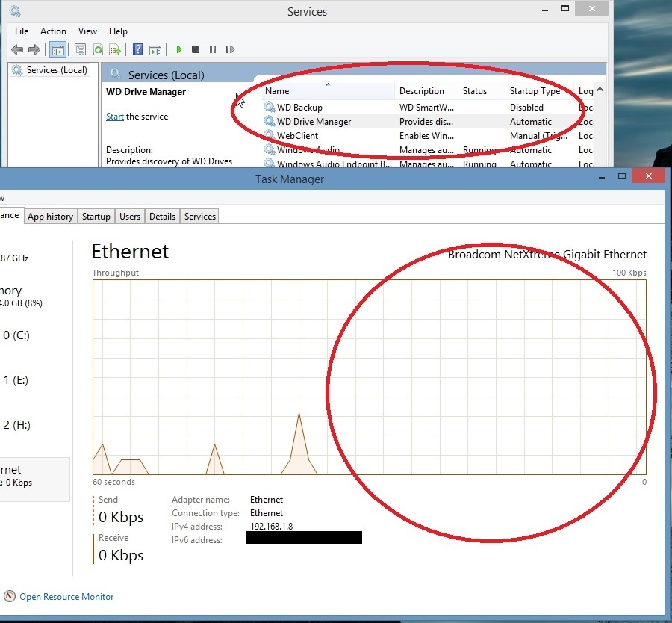Click scroll up arrow in services list

point(600,89)
